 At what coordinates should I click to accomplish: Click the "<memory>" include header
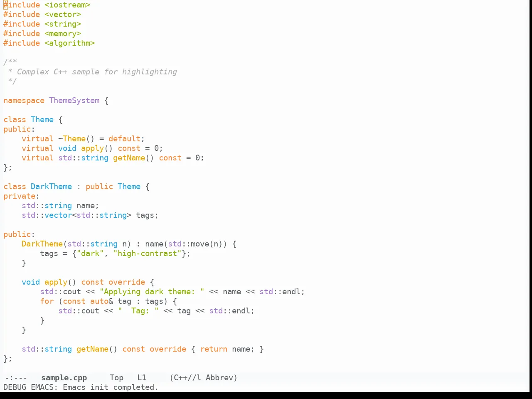[63, 34]
